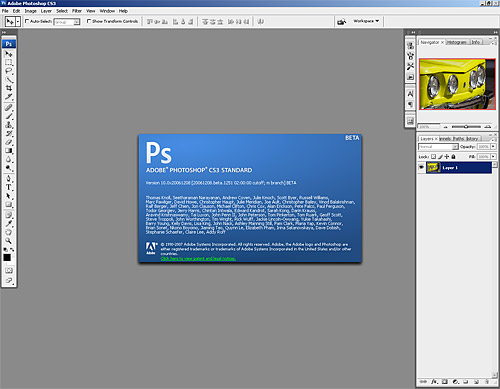
Task: Open the Character panel icon in dock
Action: [x=410, y=94]
